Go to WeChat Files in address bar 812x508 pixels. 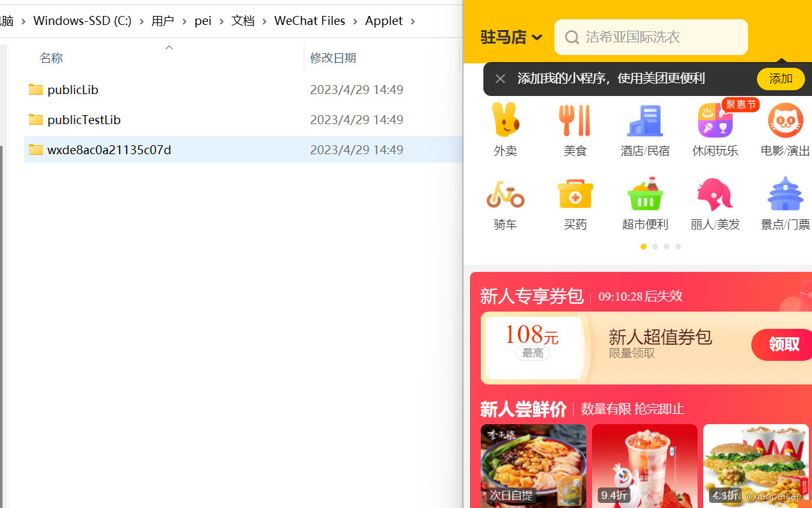tap(309, 21)
